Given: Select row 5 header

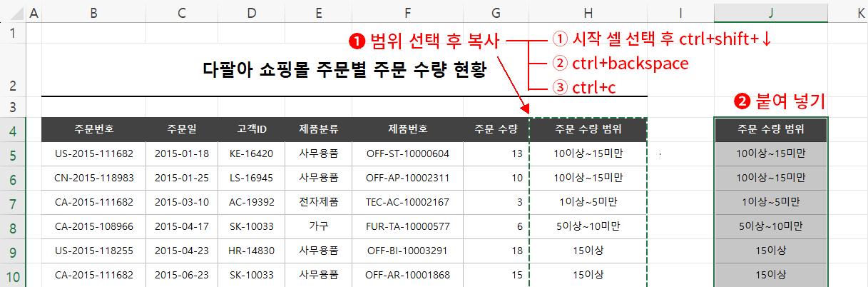Looking at the screenshot, I should pos(13,154).
